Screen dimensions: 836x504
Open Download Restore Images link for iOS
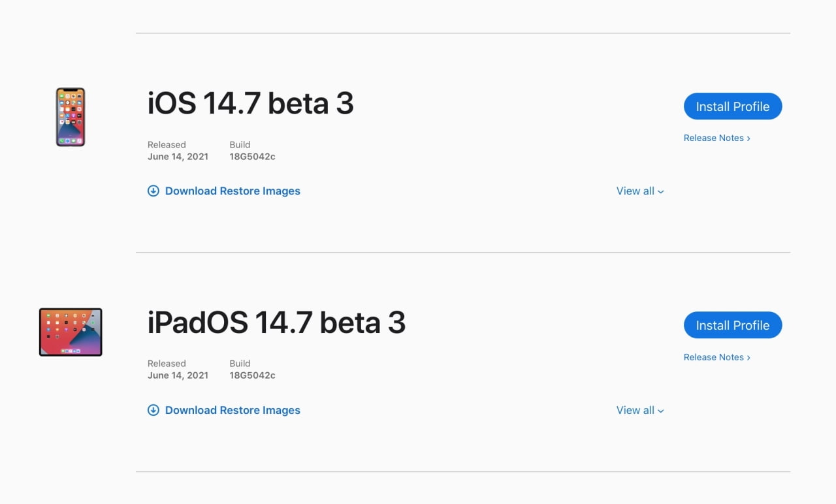click(x=233, y=191)
